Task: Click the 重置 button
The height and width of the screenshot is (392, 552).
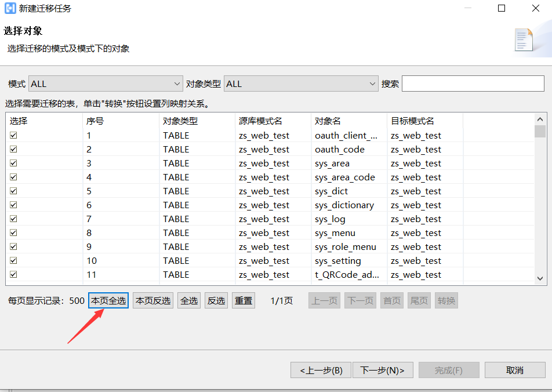Action: pos(243,300)
